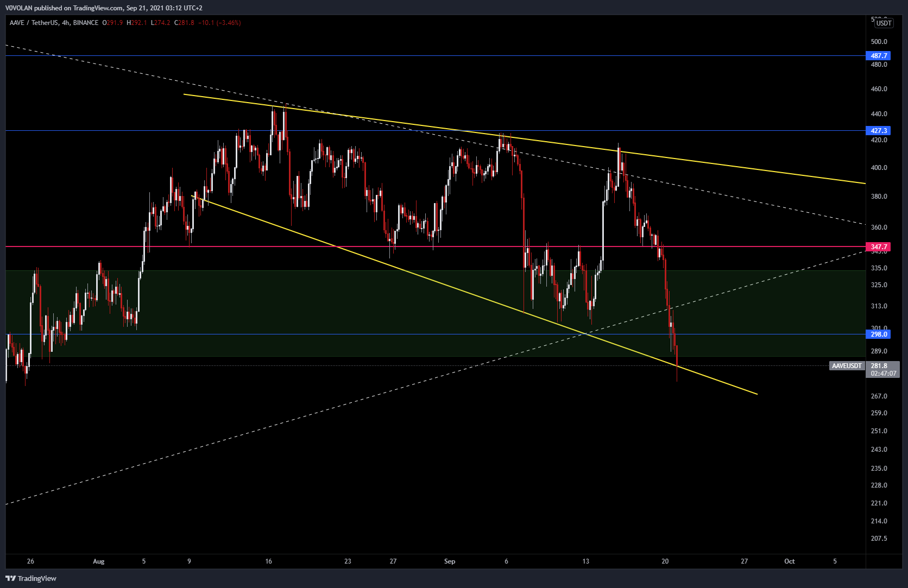Click the O291.9 open value

click(112, 23)
